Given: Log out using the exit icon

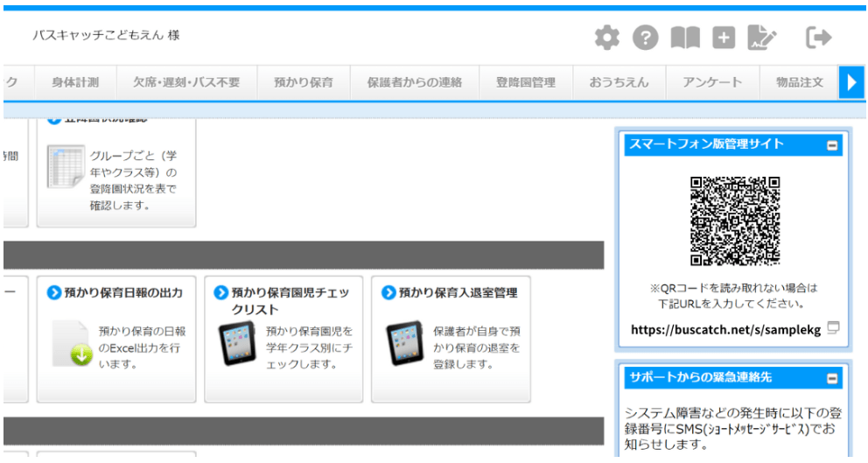Looking at the screenshot, I should (x=818, y=38).
